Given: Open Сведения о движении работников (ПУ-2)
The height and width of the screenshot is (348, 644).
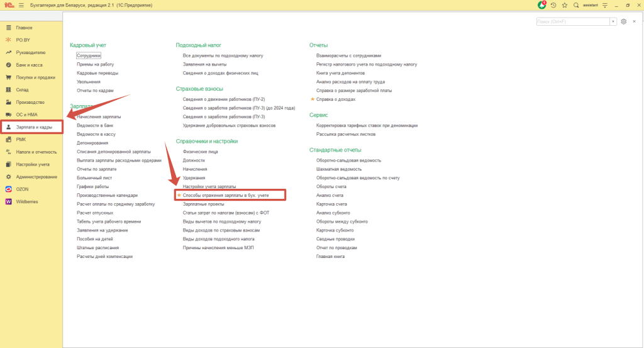Looking at the screenshot, I should pos(224,99).
